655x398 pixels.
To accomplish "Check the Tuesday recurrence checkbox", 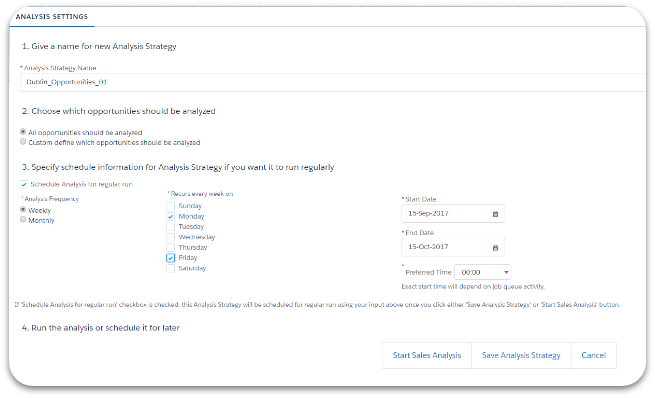I will pos(170,227).
